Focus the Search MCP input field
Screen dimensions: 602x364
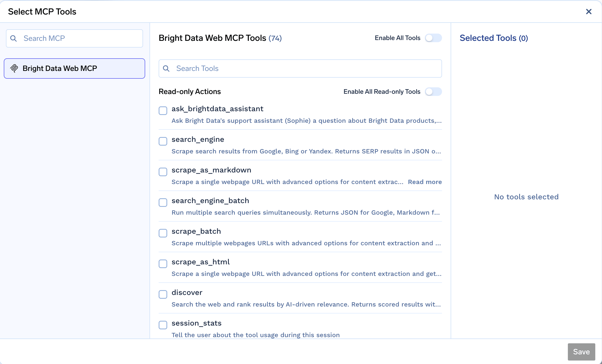click(x=74, y=38)
